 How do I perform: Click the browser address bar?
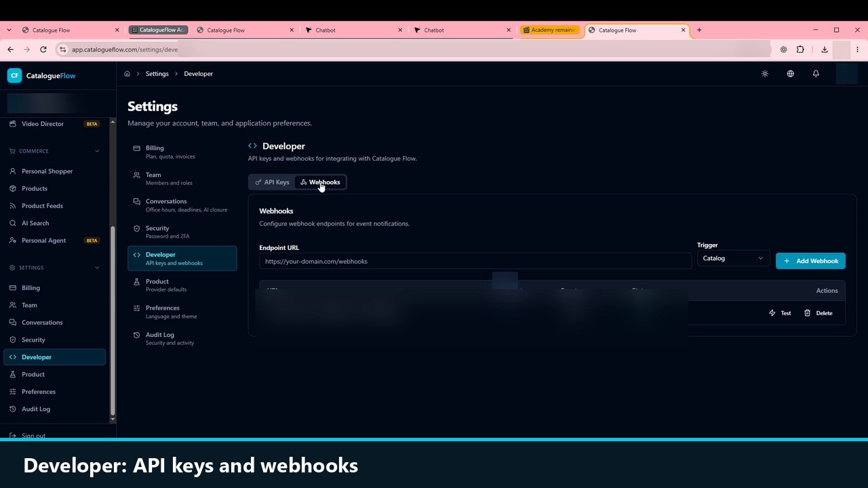click(414, 49)
